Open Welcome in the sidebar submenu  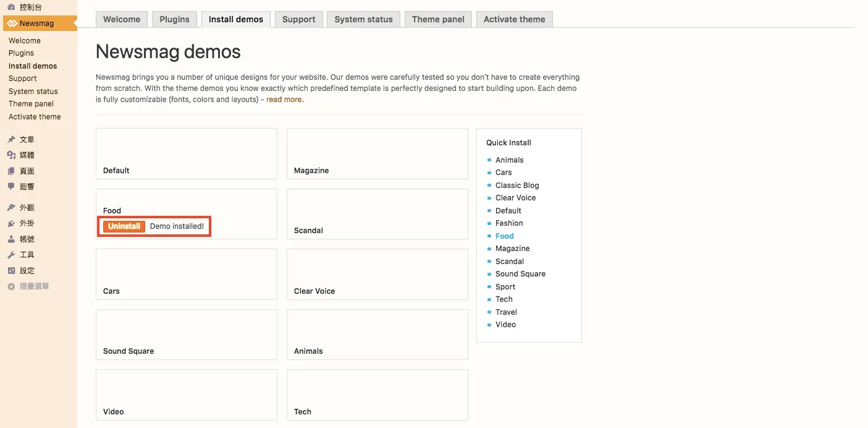[25, 41]
